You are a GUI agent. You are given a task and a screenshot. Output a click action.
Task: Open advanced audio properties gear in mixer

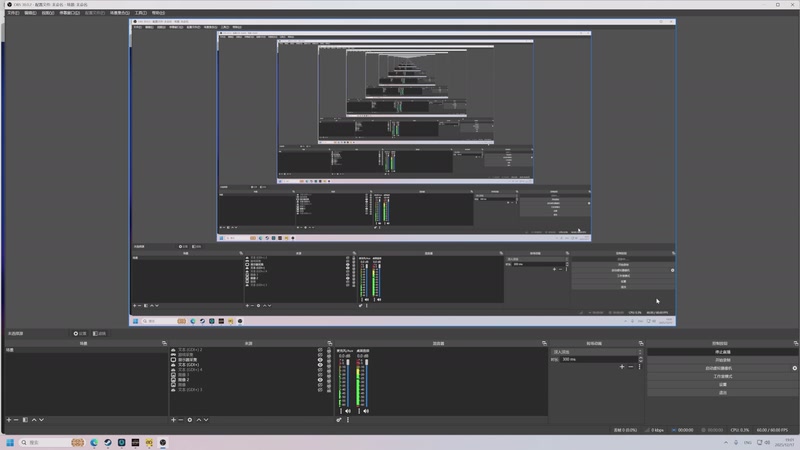[x=339, y=420]
